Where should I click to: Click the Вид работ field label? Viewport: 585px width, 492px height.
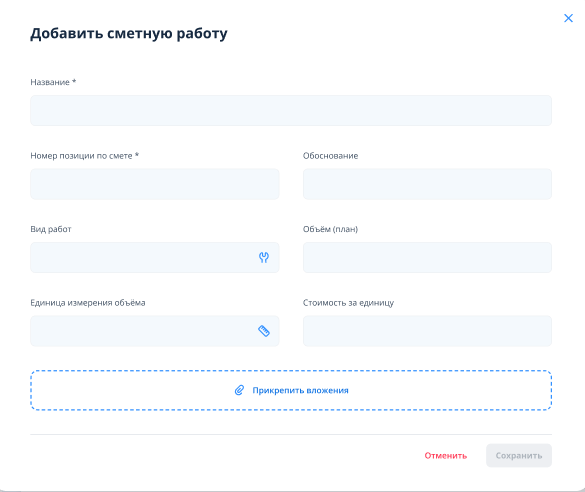click(x=51, y=229)
